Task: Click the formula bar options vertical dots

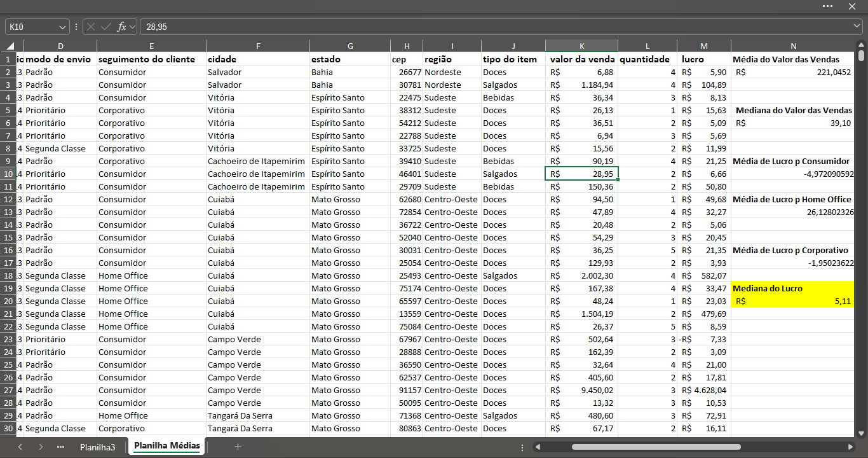Action: (76, 27)
